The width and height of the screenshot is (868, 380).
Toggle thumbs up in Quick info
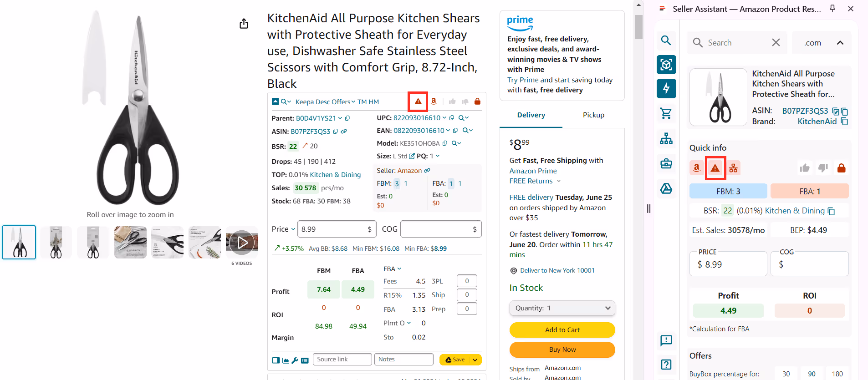(x=805, y=168)
